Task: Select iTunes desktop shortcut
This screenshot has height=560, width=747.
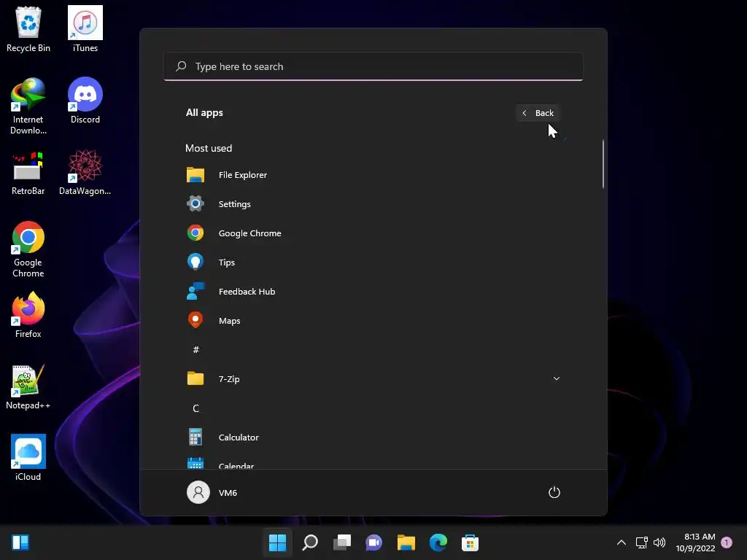Action: (85, 29)
